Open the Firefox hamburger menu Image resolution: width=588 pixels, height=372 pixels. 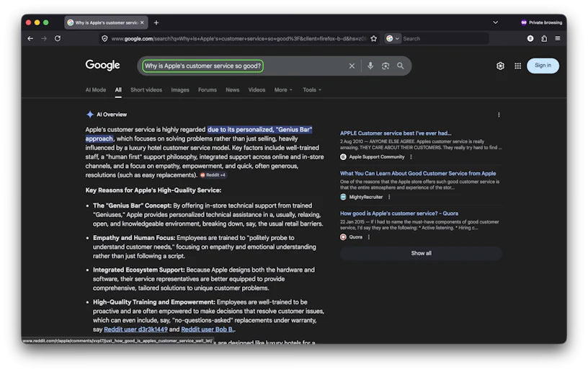click(558, 38)
